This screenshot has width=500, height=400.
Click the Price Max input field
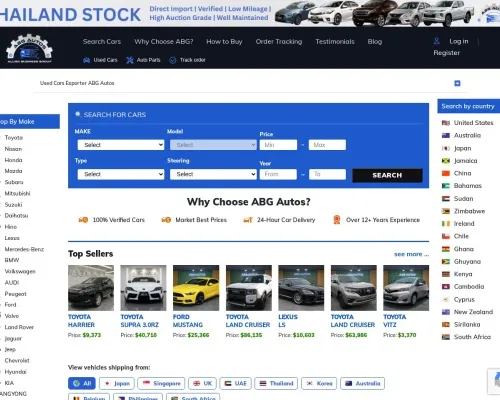(327, 145)
